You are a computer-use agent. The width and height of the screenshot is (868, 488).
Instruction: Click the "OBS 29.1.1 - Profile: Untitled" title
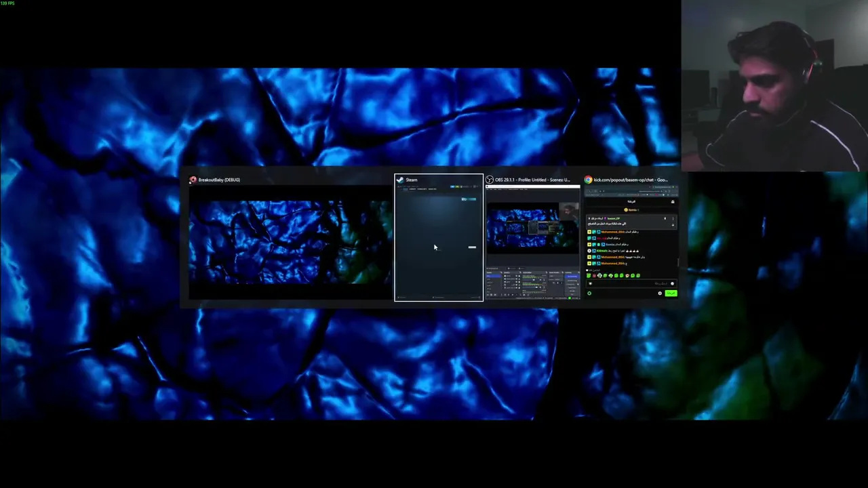pyautogui.click(x=533, y=180)
